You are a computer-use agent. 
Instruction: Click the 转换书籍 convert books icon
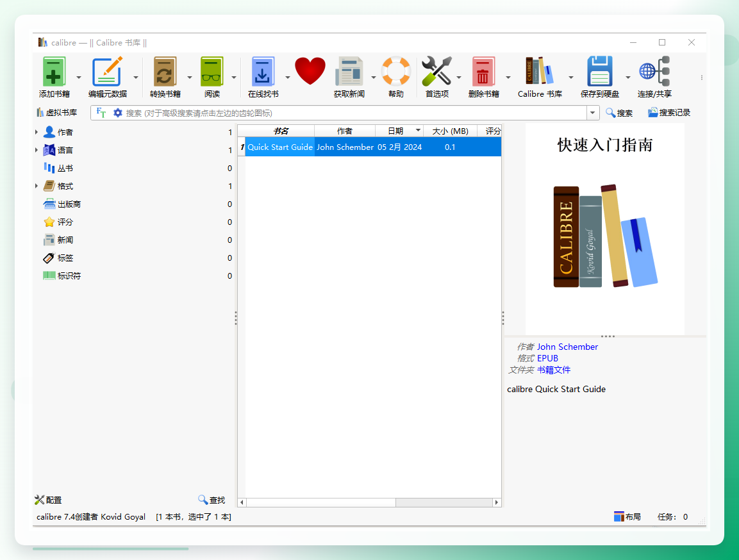(165, 72)
